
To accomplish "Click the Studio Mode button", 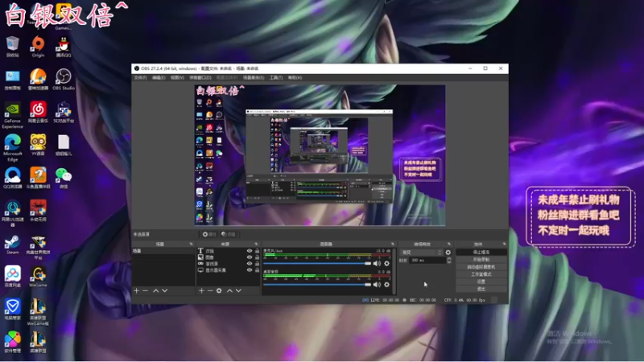I will [x=481, y=274].
